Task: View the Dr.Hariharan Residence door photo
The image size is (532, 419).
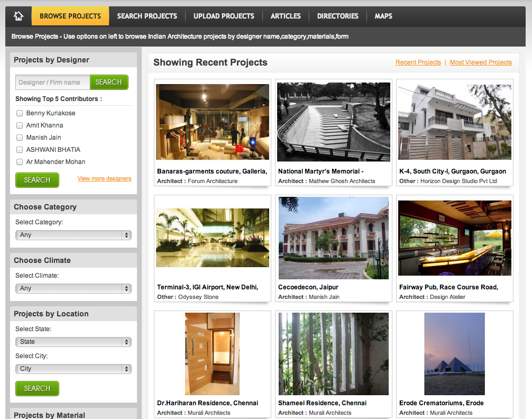Action: click(x=213, y=354)
